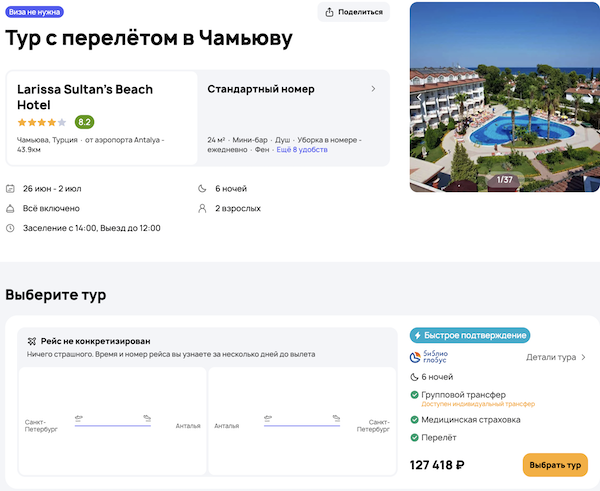
Task: Click the green 8.2 rating badge
Action: click(84, 122)
